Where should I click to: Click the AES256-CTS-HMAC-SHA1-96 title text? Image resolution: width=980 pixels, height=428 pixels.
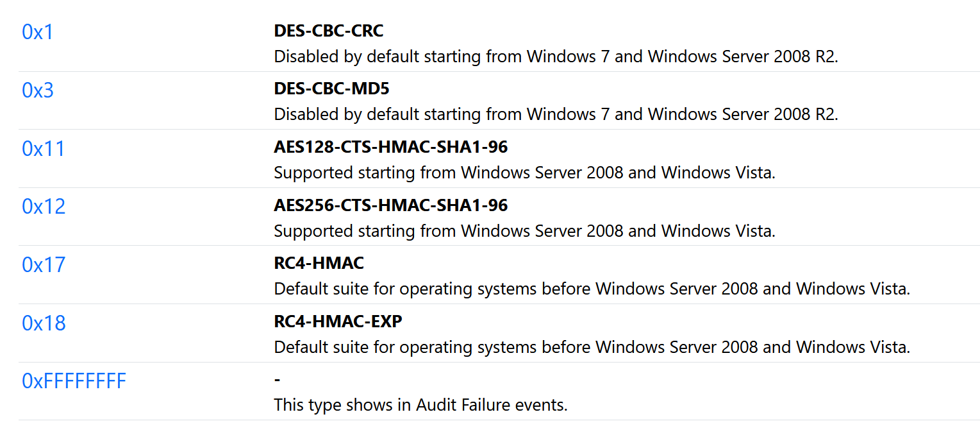[390, 205]
